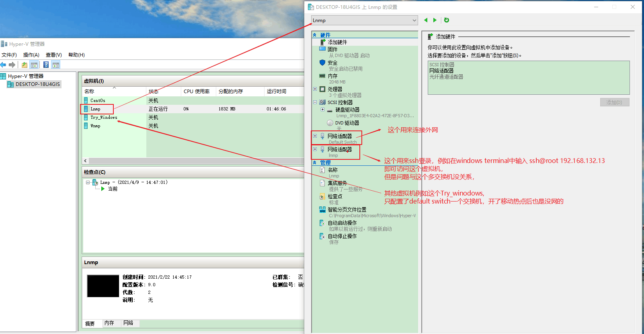
Task: Select 自动启动操作 item
Action: point(342,223)
